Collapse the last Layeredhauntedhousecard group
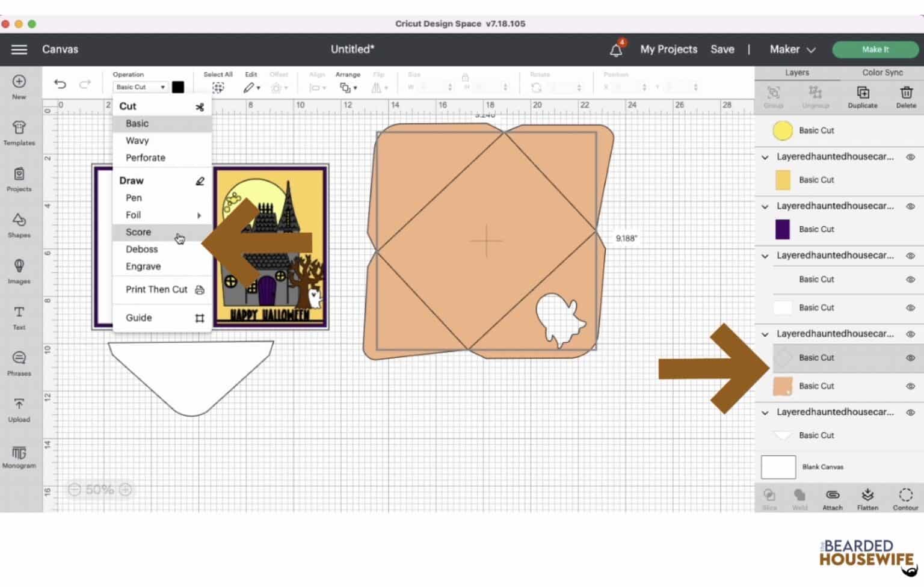The width and height of the screenshot is (924, 587). tap(765, 413)
